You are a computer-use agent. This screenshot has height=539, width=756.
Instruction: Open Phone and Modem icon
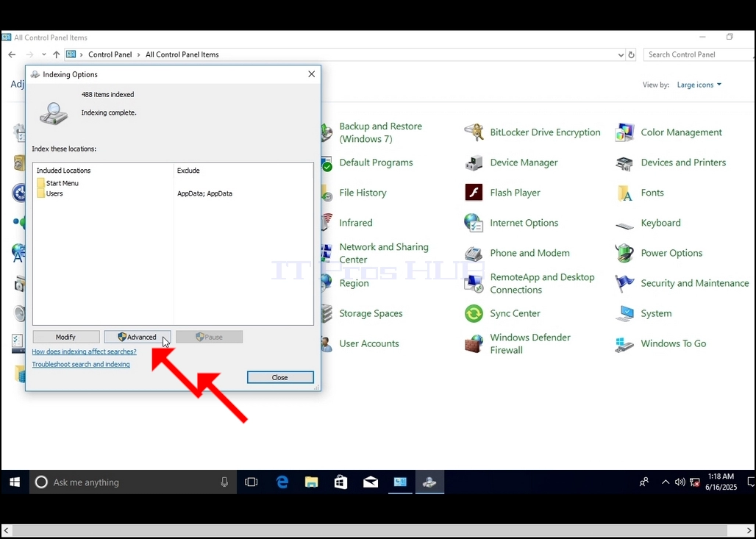pos(474,253)
